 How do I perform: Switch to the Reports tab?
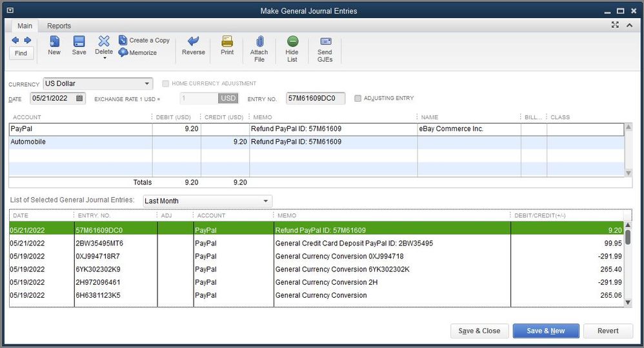point(59,26)
